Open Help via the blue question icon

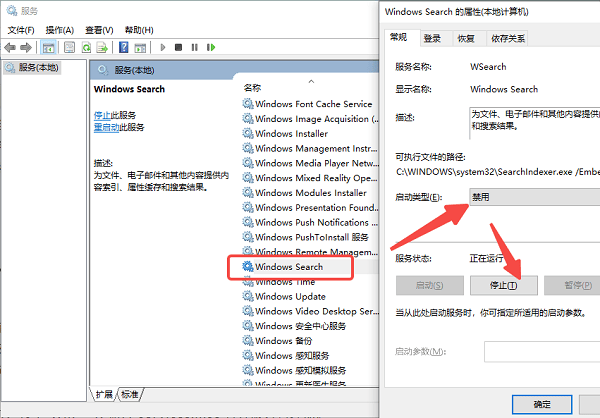point(124,47)
